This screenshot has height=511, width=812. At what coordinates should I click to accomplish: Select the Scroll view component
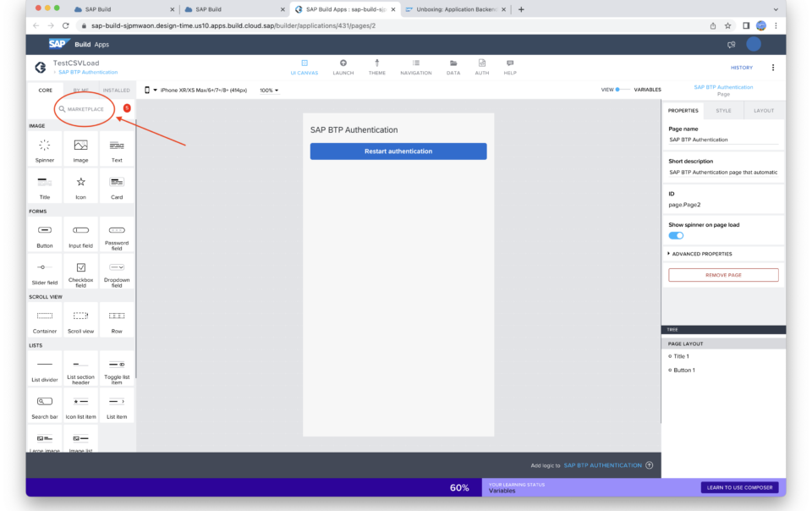(81, 321)
